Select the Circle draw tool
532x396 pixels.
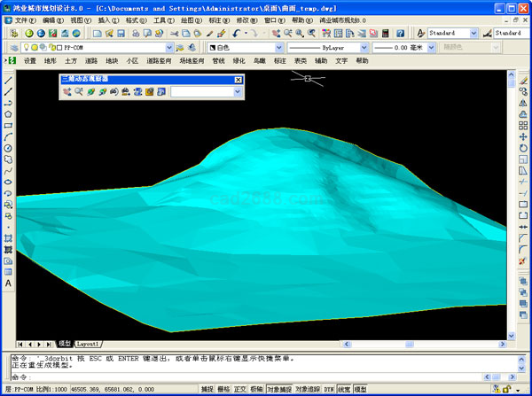coord(8,148)
